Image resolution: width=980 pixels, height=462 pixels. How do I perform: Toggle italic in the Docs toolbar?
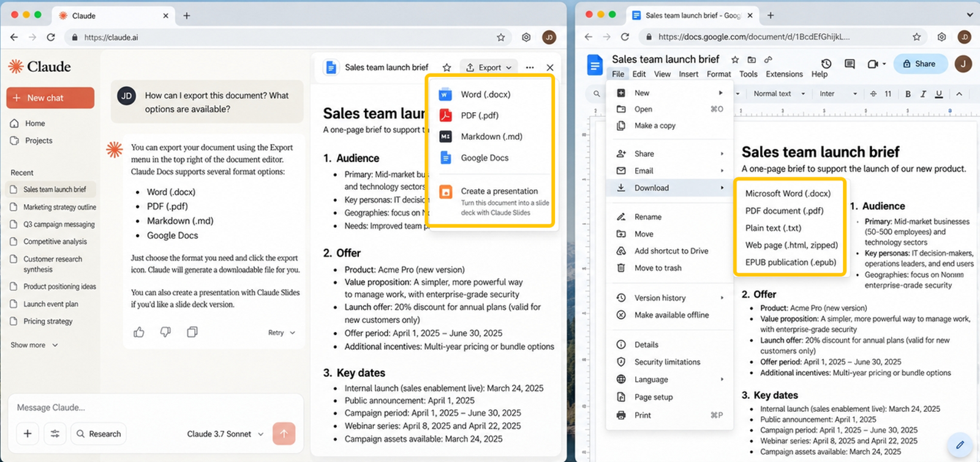(x=923, y=94)
